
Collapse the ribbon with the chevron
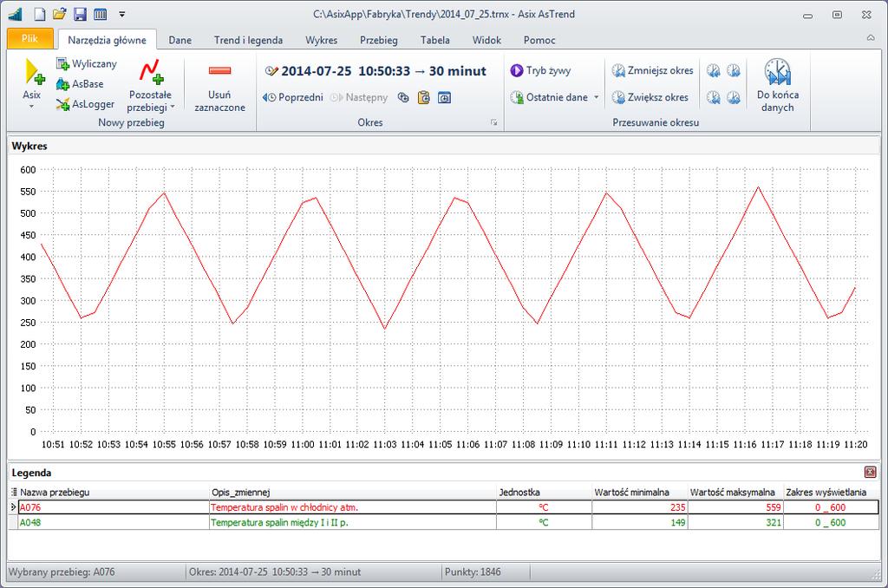[x=871, y=38]
